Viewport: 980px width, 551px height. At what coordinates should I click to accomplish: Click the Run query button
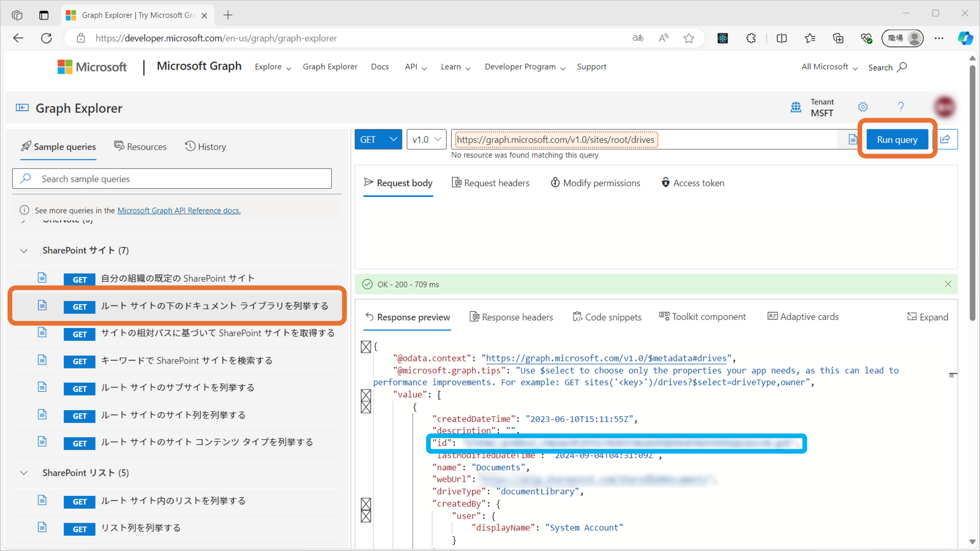pyautogui.click(x=897, y=139)
